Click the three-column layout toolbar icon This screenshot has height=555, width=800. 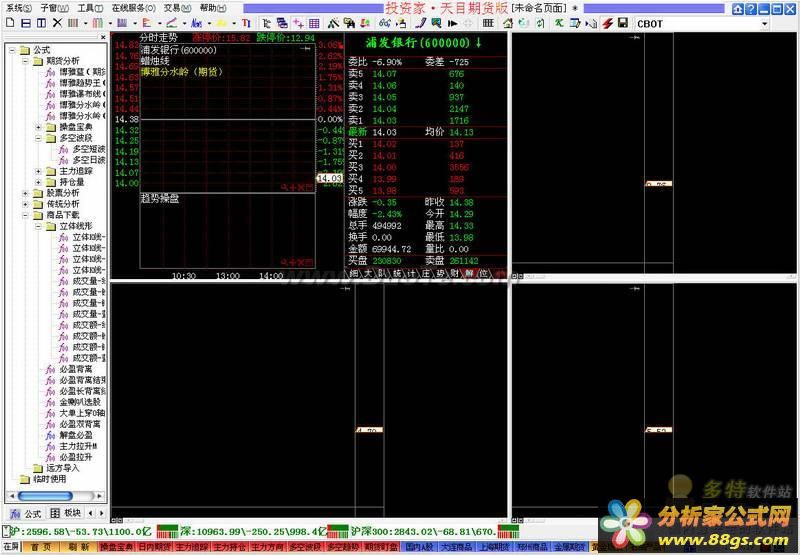(488, 23)
